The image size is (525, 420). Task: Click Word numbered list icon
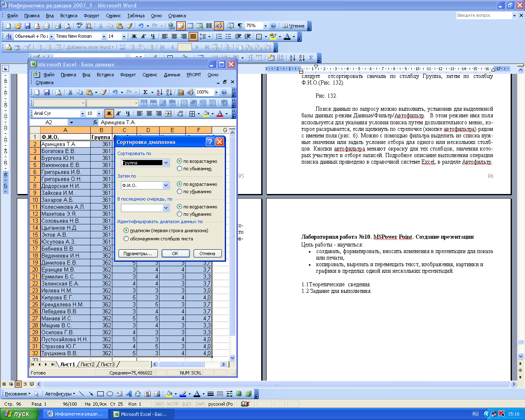coord(219,37)
